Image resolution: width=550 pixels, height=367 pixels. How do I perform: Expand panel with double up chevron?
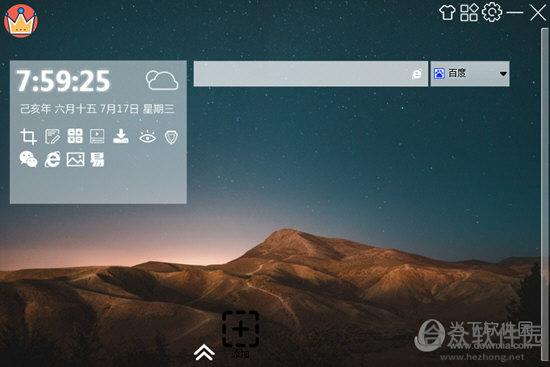[204, 352]
